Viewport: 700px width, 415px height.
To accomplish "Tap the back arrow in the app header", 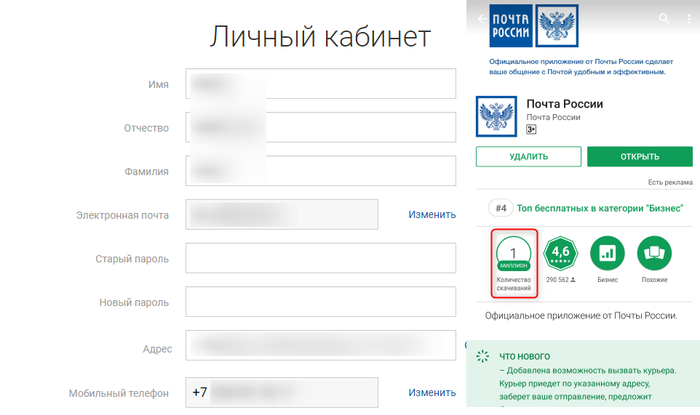I will pyautogui.click(x=481, y=19).
